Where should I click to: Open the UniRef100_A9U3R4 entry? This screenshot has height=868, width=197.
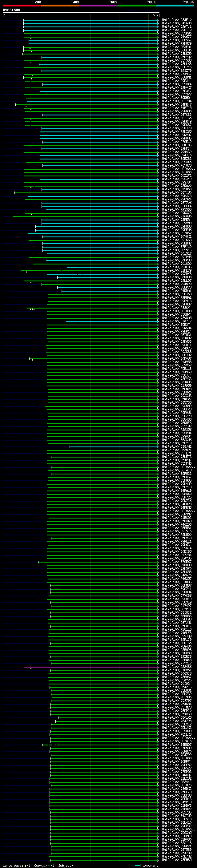click(177, 199)
